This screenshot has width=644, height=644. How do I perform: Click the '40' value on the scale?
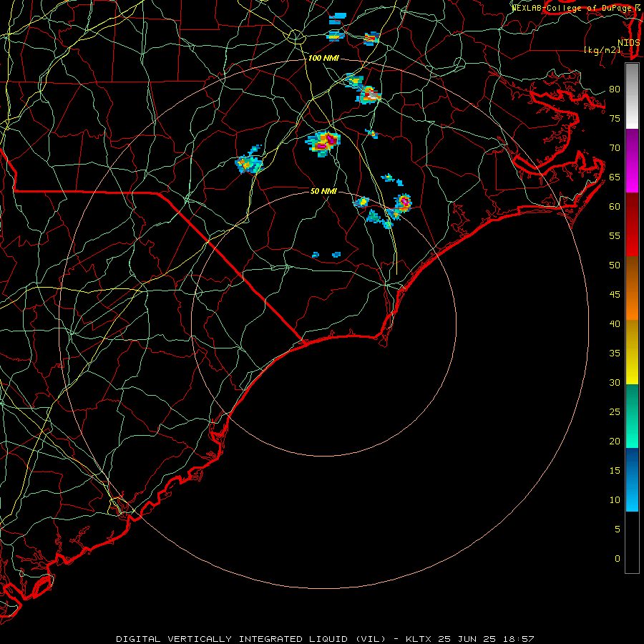coord(615,323)
